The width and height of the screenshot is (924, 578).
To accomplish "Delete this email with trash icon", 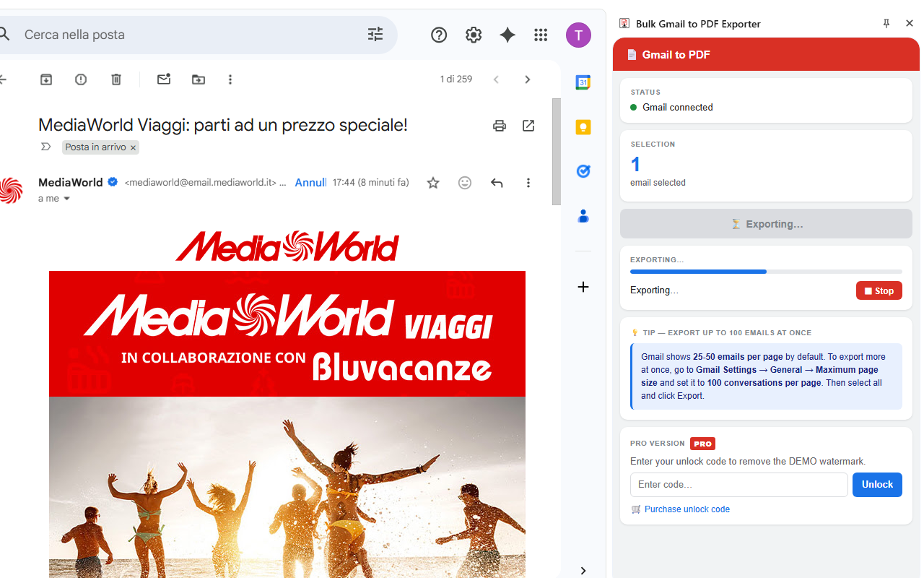I will click(x=116, y=79).
